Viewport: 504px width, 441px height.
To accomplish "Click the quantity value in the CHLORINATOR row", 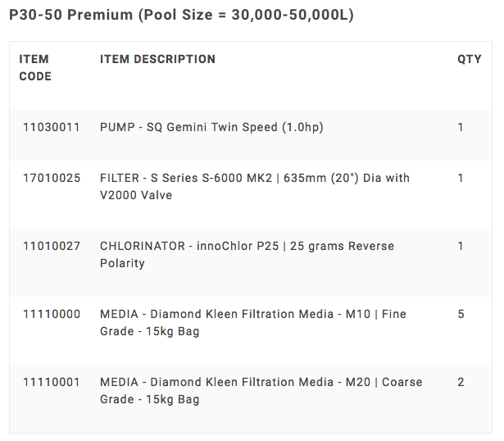I will coord(461,246).
